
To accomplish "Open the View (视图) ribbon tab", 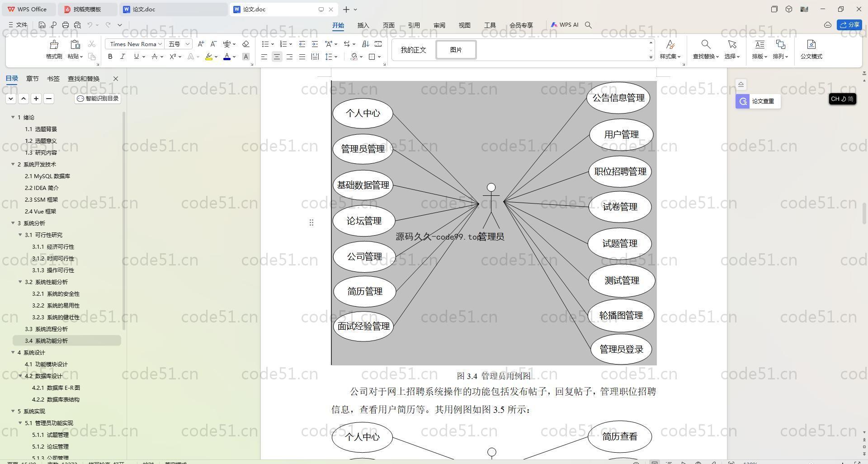I will point(464,25).
